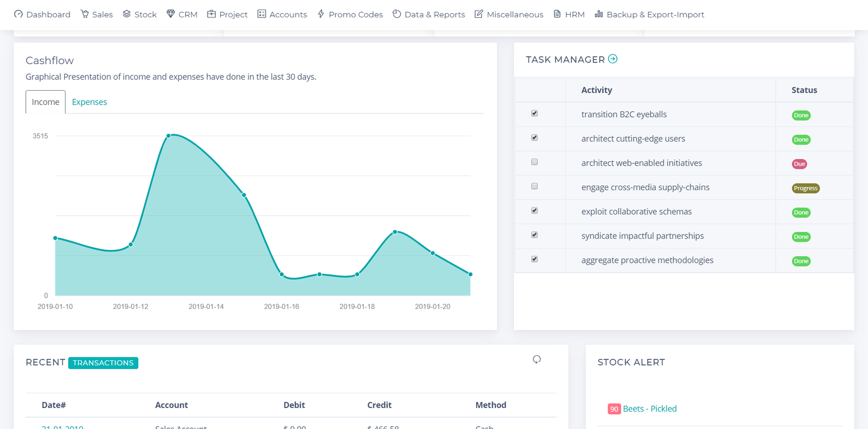Click the peak data point on chart
Image resolution: width=868 pixels, height=429 pixels.
(x=169, y=136)
